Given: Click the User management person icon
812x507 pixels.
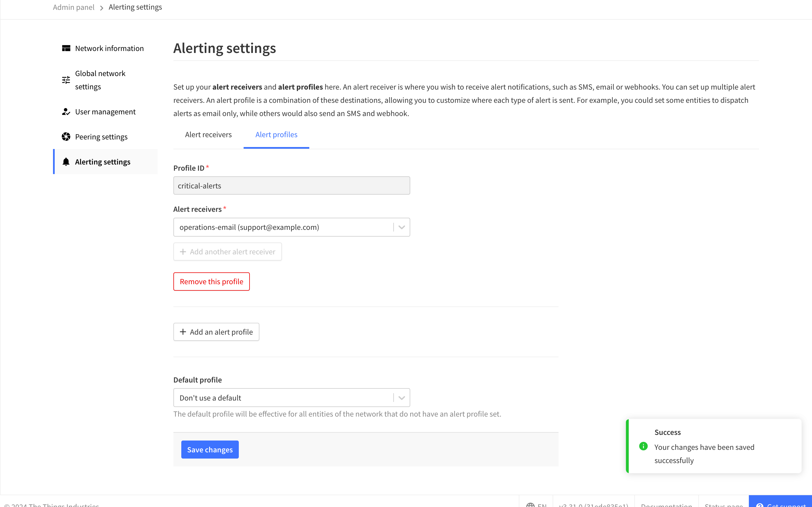Looking at the screenshot, I should click(66, 112).
